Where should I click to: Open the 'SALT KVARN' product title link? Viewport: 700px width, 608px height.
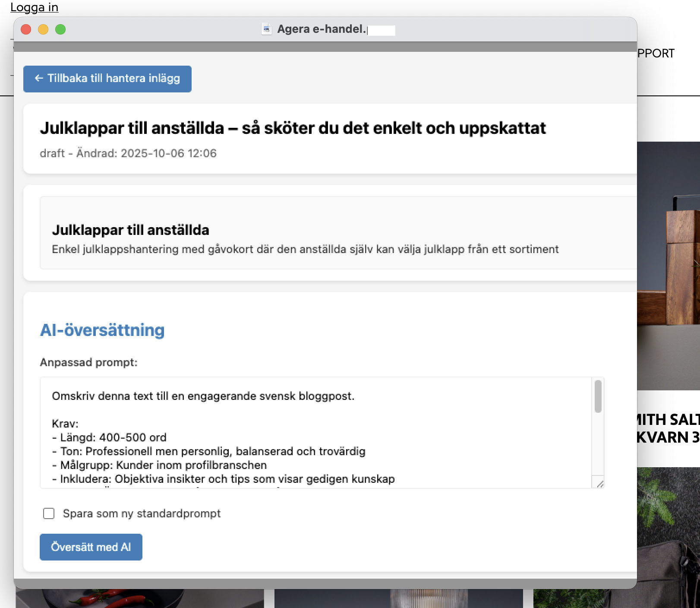668,428
